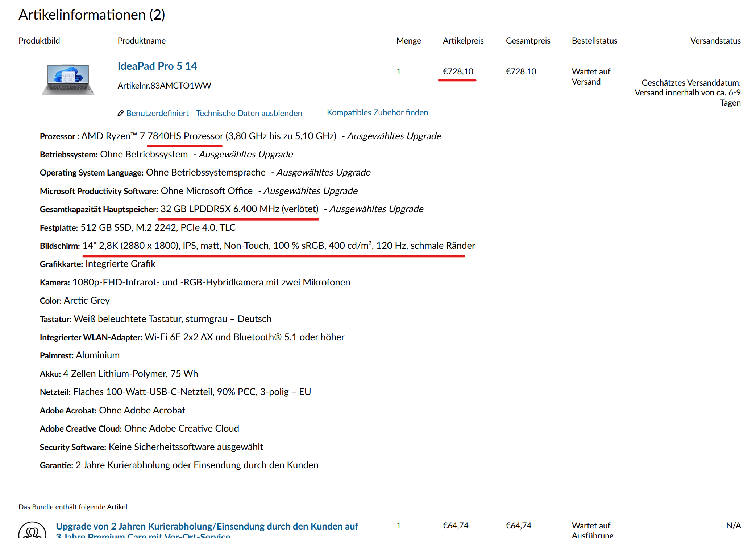Screen dimensions: 756x539
Task: Click the laptop product thumbnail image
Action: point(68,79)
